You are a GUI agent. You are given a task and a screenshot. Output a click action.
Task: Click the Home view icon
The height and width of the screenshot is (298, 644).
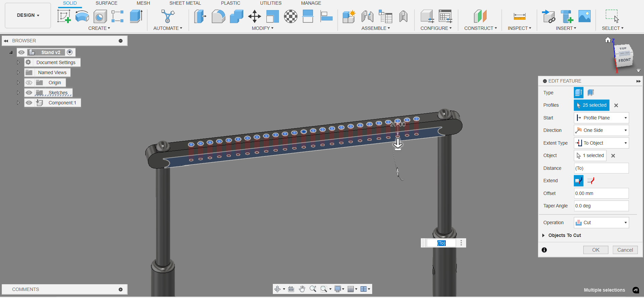tap(608, 40)
